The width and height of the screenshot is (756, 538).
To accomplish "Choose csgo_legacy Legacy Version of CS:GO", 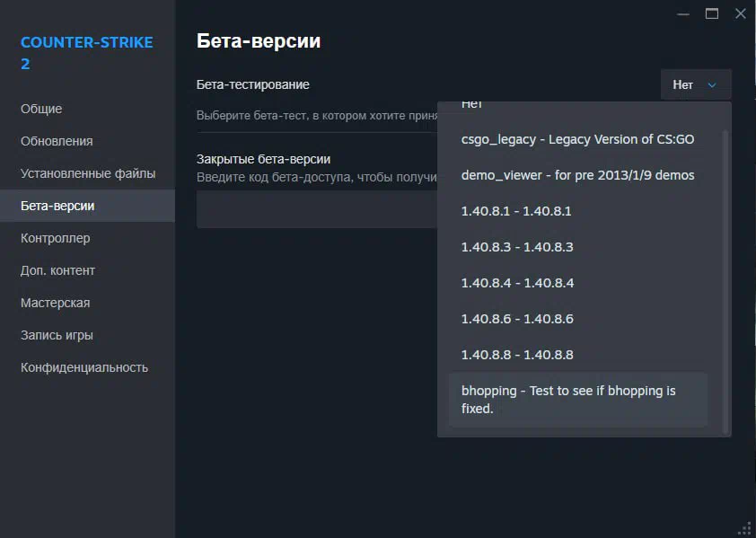I will tap(578, 139).
